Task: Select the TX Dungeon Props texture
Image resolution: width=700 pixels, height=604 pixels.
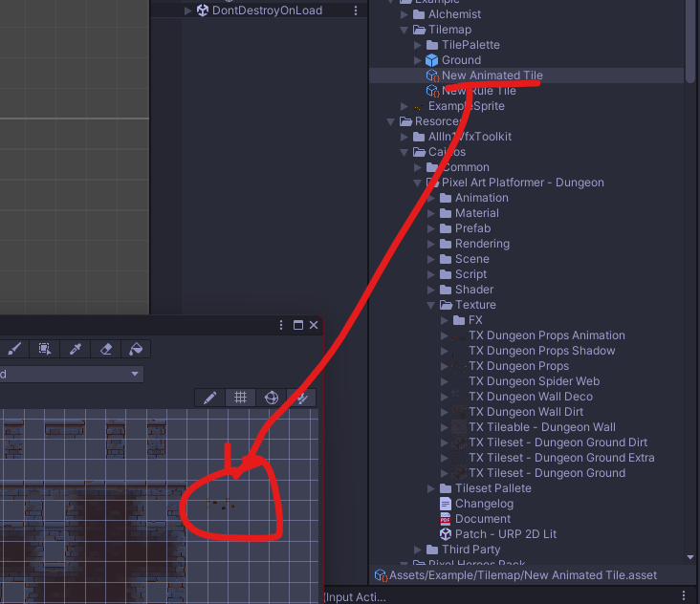Action: [x=518, y=366]
